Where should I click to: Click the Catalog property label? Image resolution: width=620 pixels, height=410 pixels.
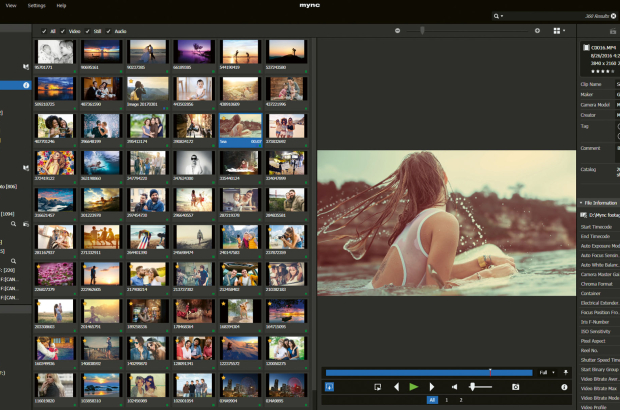click(x=588, y=169)
